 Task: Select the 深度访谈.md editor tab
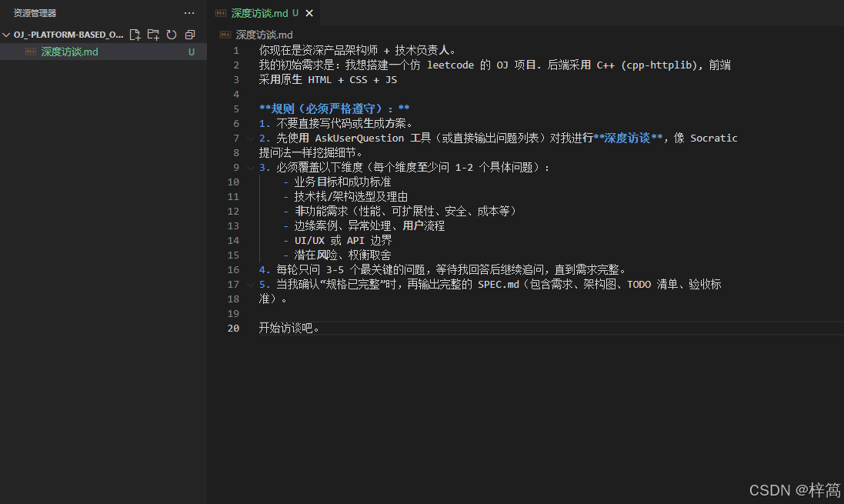click(264, 13)
